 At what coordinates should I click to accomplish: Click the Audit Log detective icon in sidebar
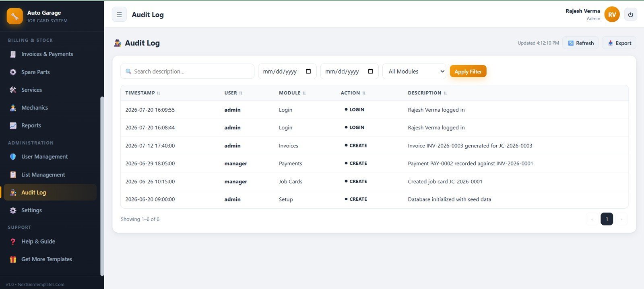pos(13,193)
